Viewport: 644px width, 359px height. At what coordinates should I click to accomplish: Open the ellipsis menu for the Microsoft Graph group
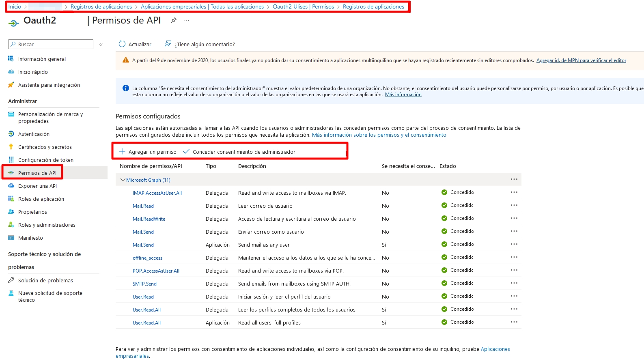tap(514, 179)
